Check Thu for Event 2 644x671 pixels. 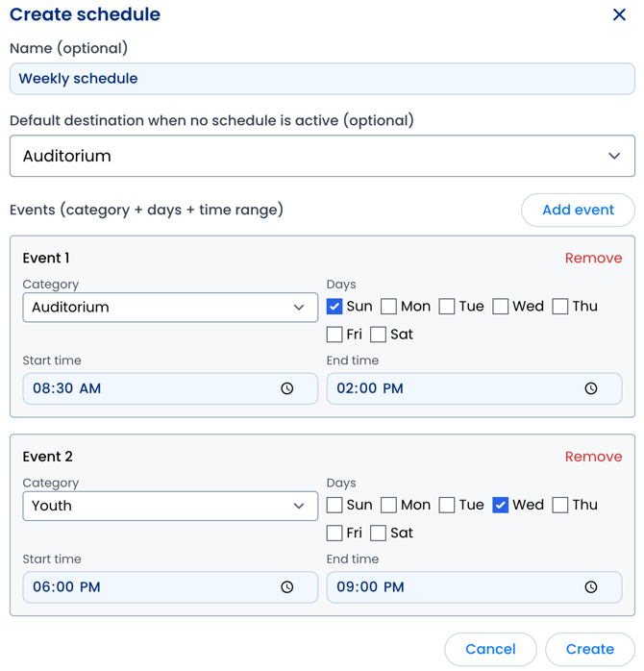point(560,505)
